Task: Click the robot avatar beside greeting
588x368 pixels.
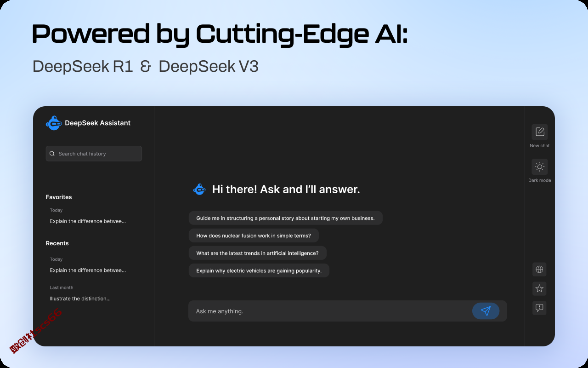Action: pyautogui.click(x=199, y=189)
